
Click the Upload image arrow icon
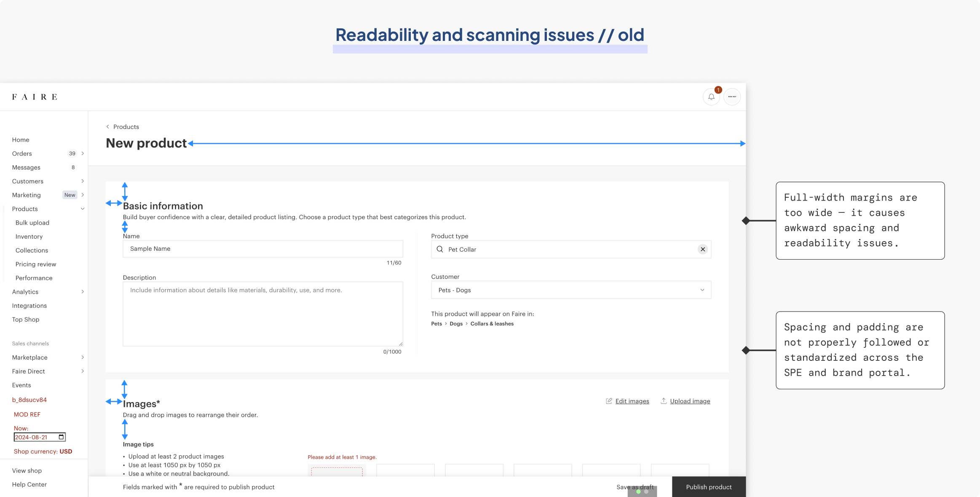pos(664,401)
